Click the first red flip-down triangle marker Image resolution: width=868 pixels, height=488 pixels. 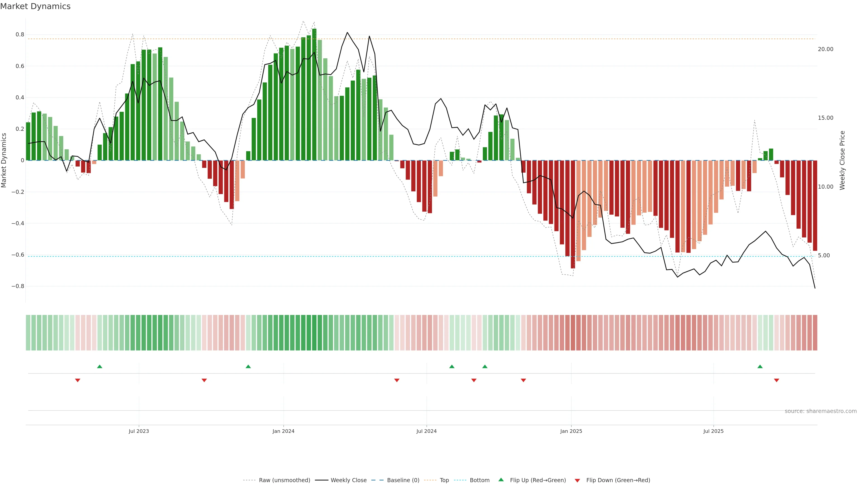(x=78, y=380)
